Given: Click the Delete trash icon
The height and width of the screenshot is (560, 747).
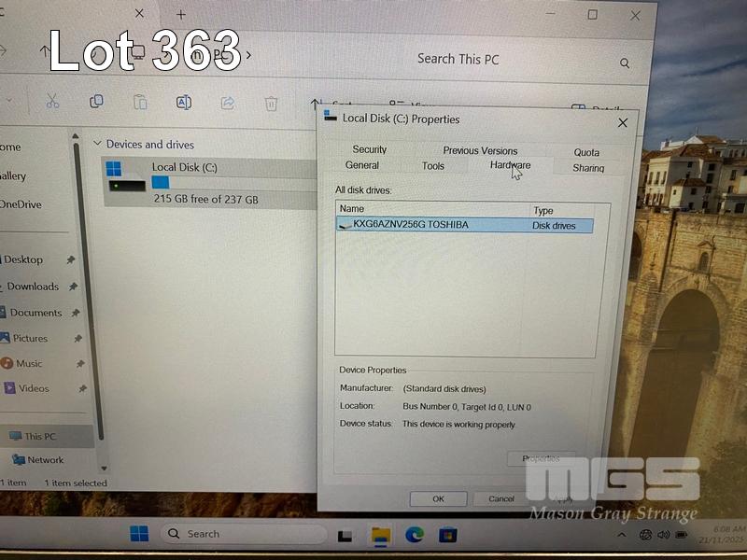Looking at the screenshot, I should click(x=271, y=103).
